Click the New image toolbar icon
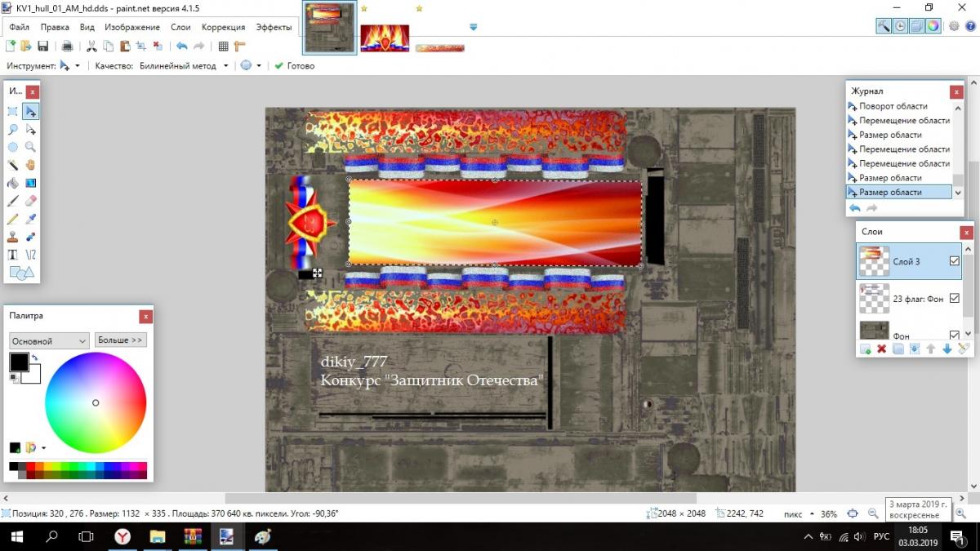Image resolution: width=980 pixels, height=551 pixels. click(11, 47)
